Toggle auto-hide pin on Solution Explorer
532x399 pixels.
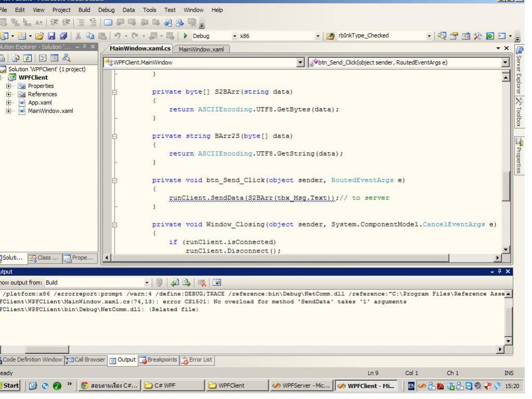tap(85, 47)
